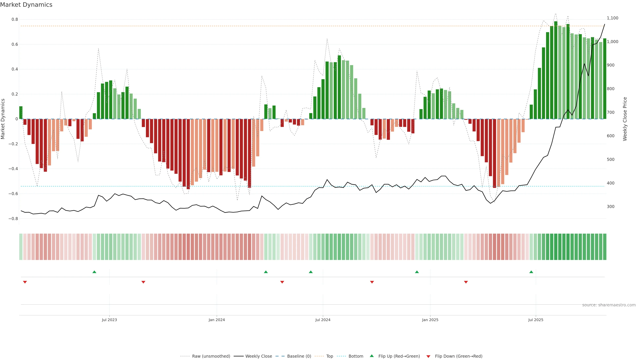Click the Flip Up marker just before Jan 2025
Viewport: 644px width, 362px height.
(417, 272)
